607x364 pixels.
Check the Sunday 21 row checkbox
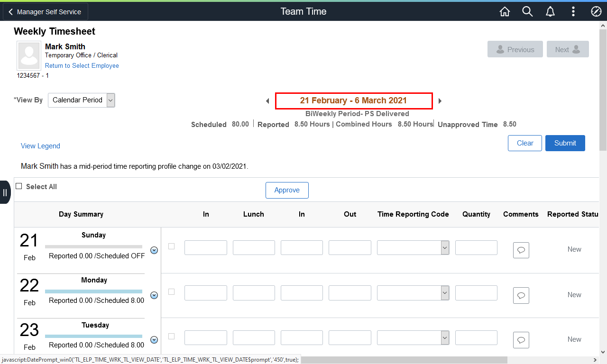point(172,246)
